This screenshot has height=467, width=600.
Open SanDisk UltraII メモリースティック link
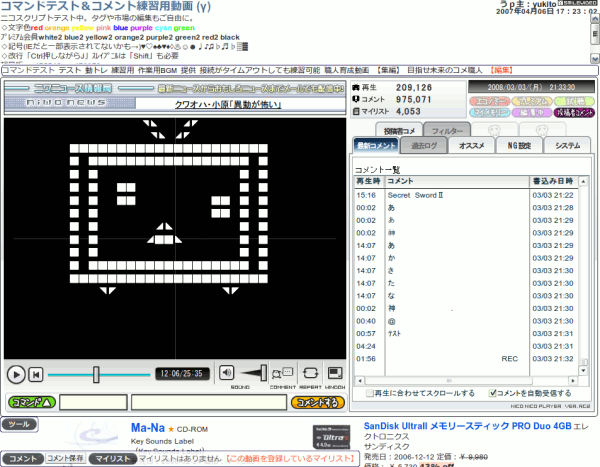tap(468, 426)
